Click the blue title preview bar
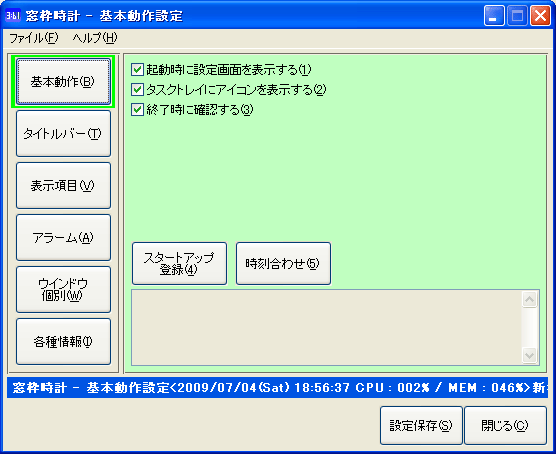The width and height of the screenshot is (556, 454). [277, 388]
